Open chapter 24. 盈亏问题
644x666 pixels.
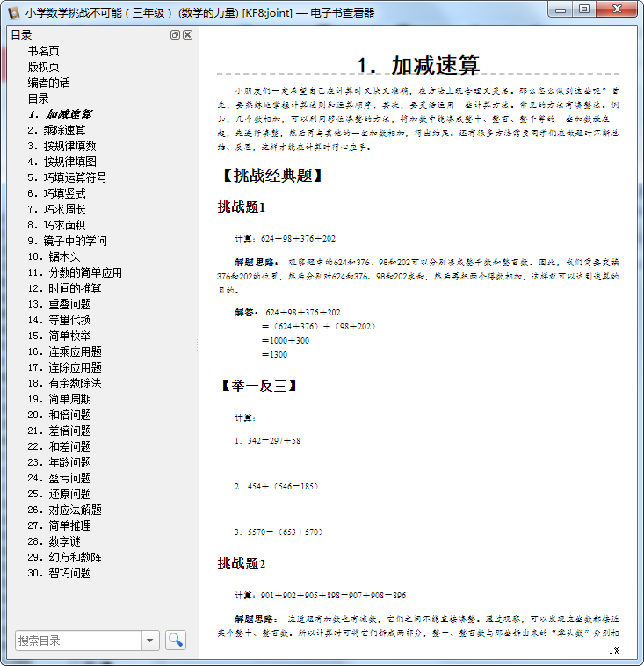[x=60, y=478]
